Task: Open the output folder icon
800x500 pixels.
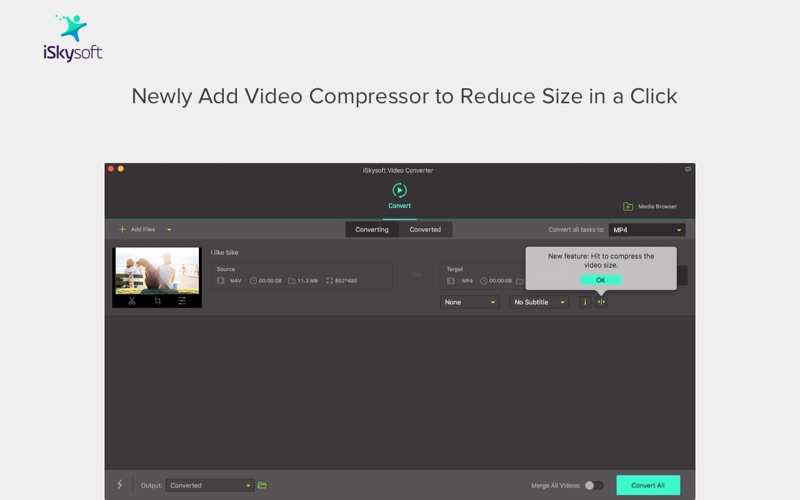Action: 262,485
